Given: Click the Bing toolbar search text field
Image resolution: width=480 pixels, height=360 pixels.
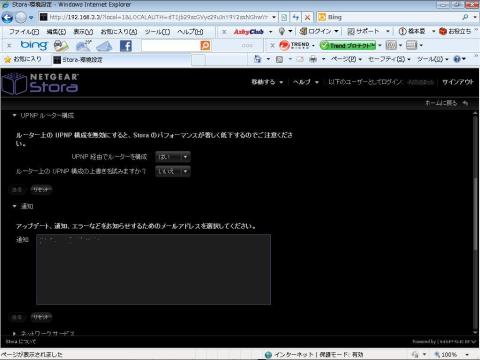Looking at the screenshot, I should point(171,45).
